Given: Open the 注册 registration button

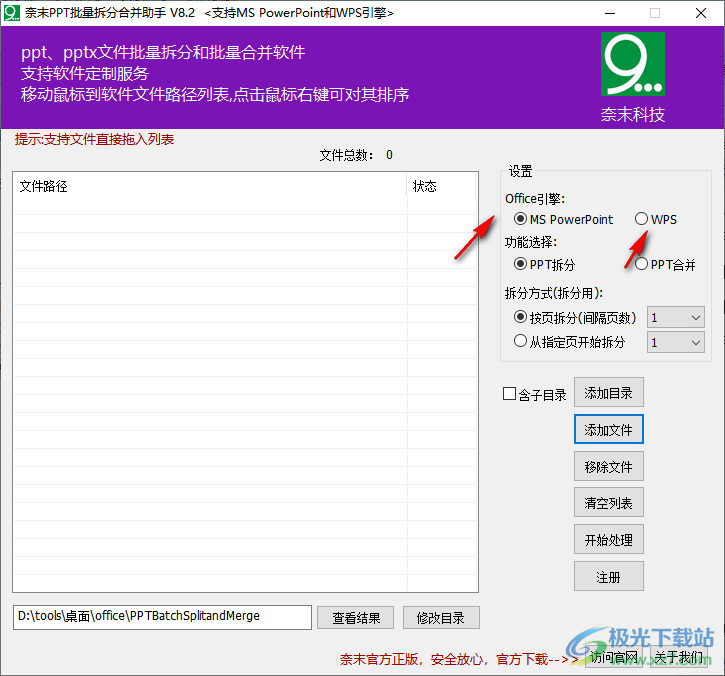Looking at the screenshot, I should (x=608, y=577).
